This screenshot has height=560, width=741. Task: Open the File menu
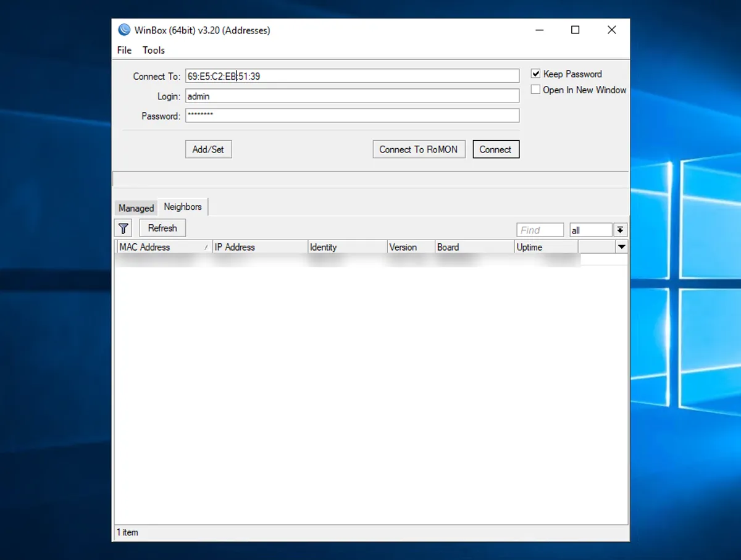click(124, 50)
